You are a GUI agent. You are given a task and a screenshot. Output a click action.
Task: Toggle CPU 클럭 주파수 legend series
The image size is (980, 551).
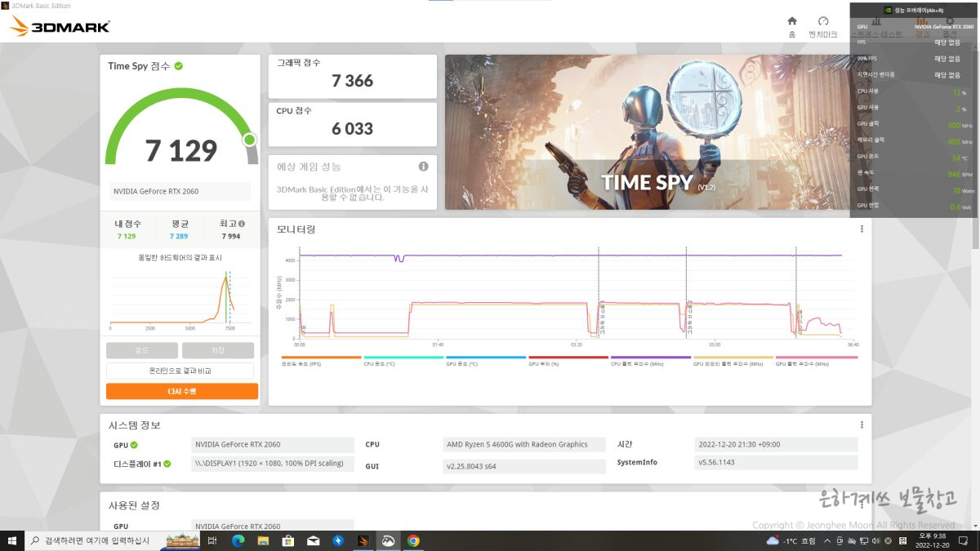click(651, 361)
